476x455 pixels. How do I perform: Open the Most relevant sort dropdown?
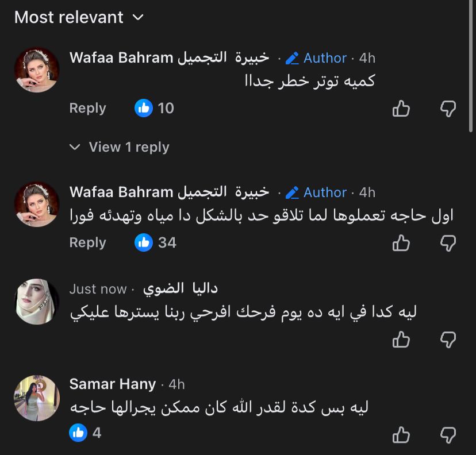tap(78, 17)
